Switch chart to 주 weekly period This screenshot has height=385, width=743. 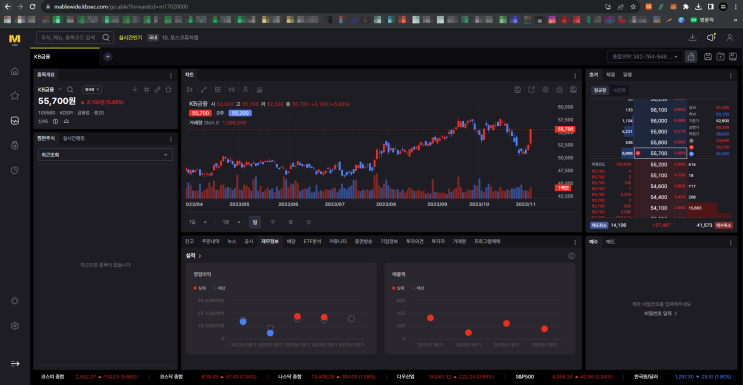pyautogui.click(x=272, y=222)
